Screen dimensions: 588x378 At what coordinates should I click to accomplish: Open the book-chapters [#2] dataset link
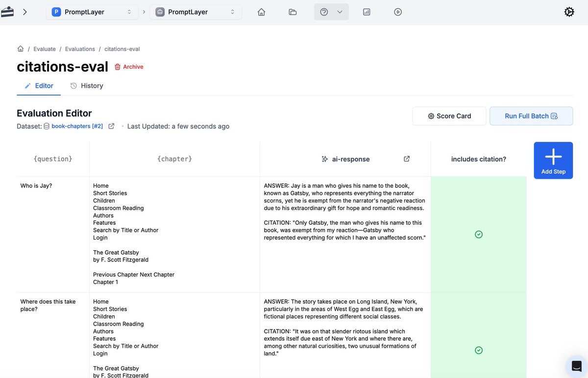[77, 126]
